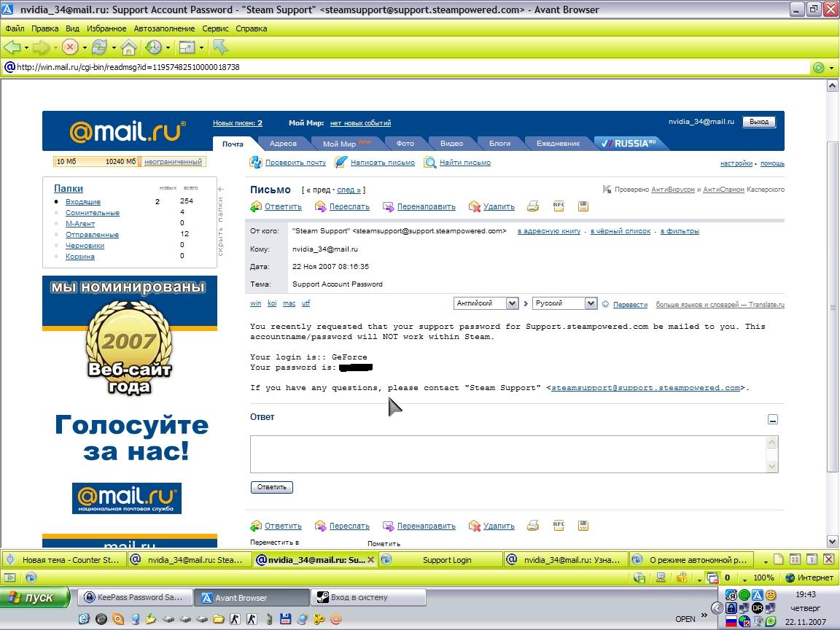The image size is (840, 630).
Task: Click the Ответить button below reply box
Action: tap(271, 487)
